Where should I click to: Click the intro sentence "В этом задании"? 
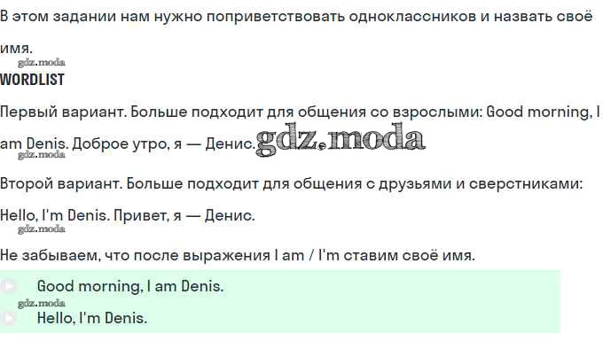point(53,18)
